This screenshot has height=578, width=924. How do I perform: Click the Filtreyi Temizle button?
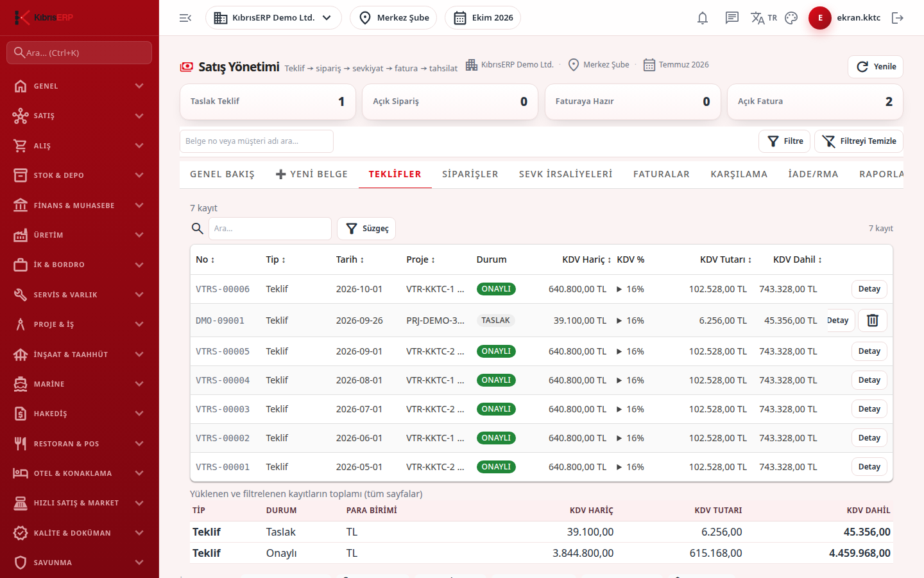pyautogui.click(x=859, y=141)
